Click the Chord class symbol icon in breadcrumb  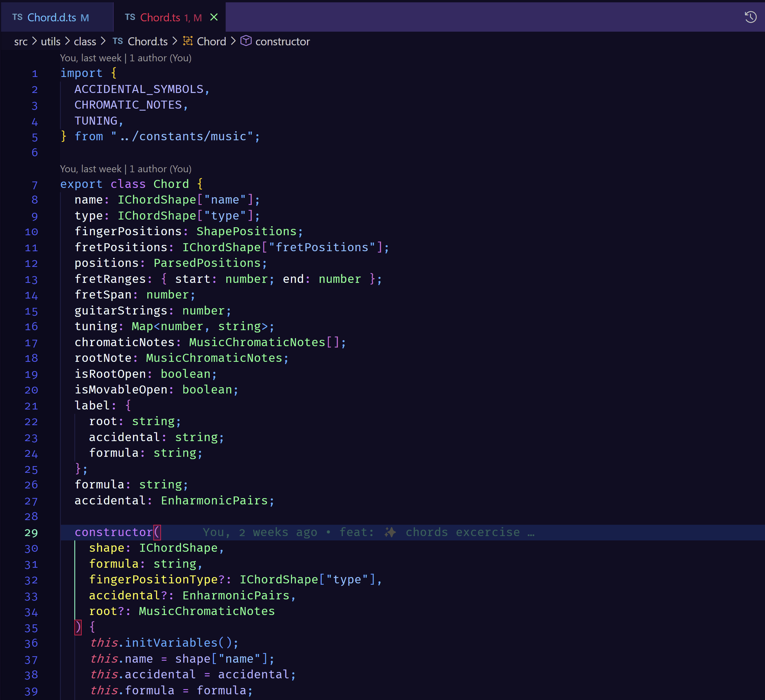click(187, 41)
